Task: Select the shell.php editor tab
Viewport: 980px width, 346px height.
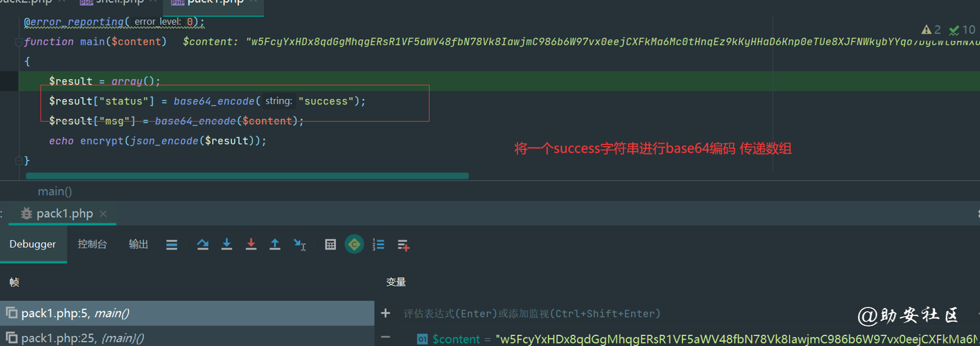Action: [x=118, y=2]
